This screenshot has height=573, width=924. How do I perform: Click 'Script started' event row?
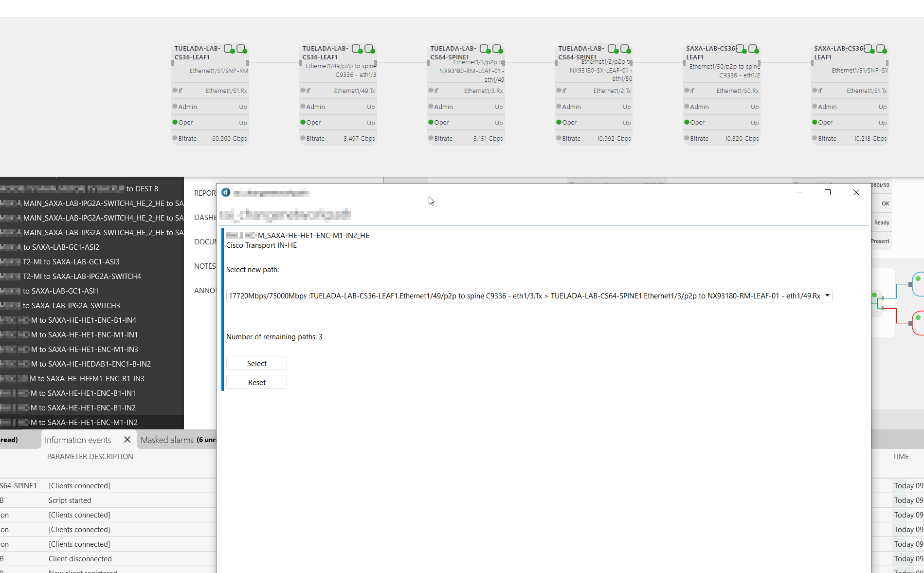click(x=108, y=500)
